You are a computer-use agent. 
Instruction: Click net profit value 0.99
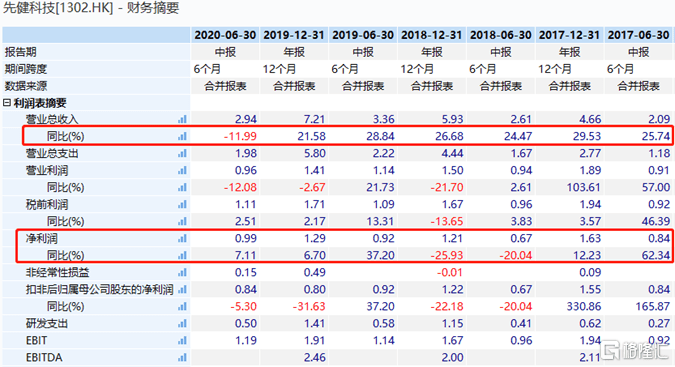(246, 238)
